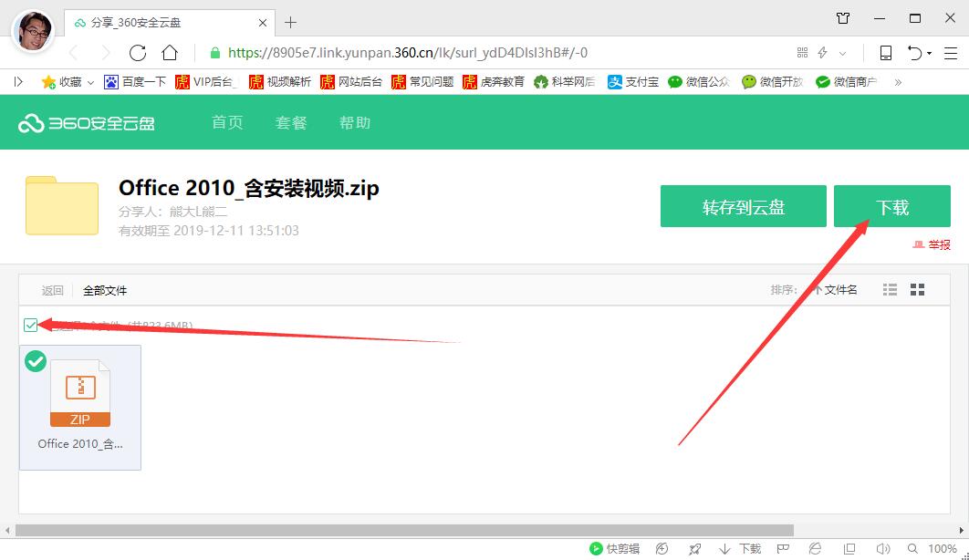The image size is (969, 560).
Task: Switch to grid view icon
Action: click(918, 289)
